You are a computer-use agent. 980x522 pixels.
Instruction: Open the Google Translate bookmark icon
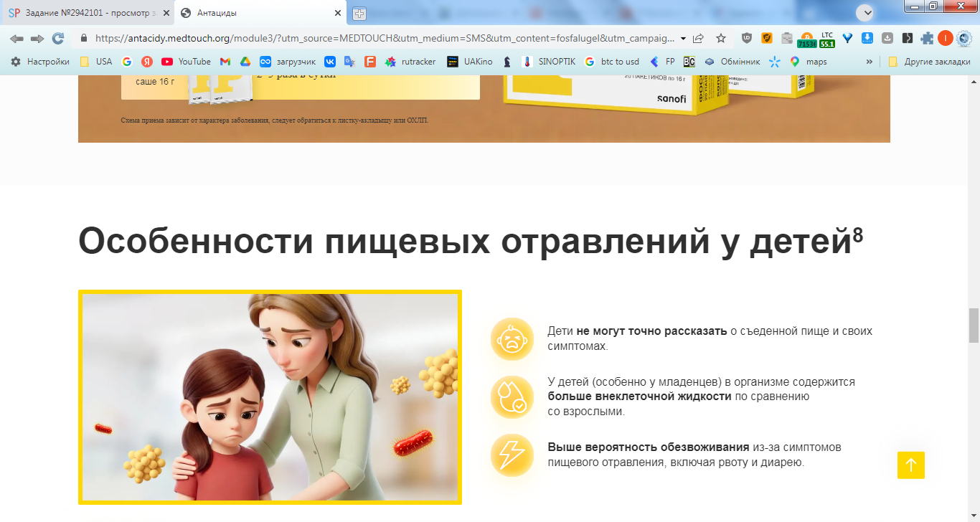(350, 62)
